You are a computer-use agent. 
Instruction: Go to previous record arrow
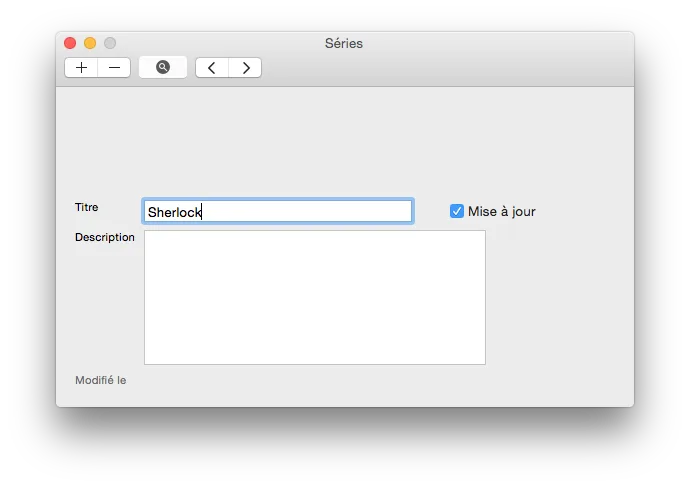coord(212,68)
